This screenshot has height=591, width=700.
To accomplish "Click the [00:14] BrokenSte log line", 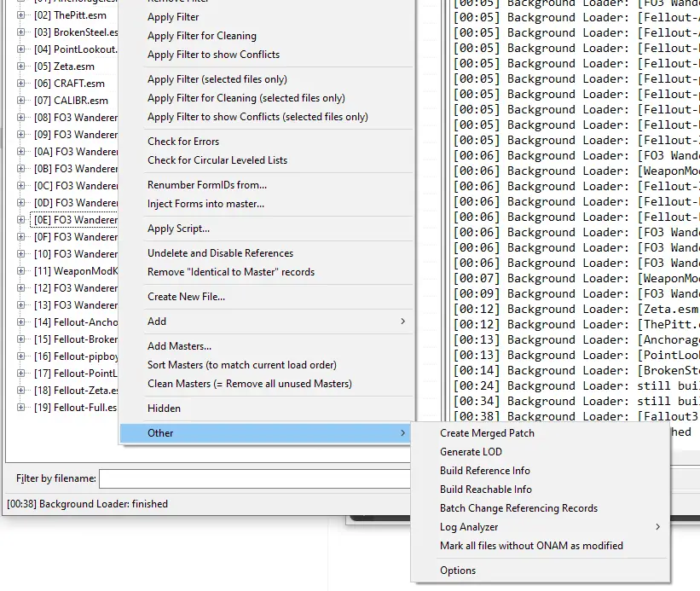I will [x=576, y=370].
